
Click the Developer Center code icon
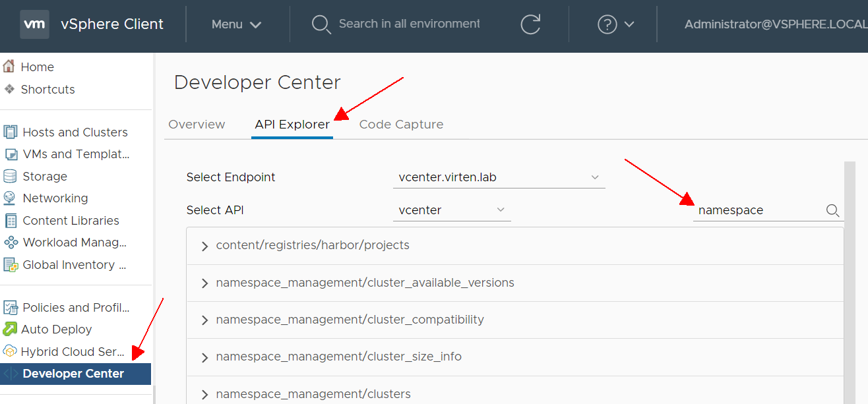point(11,374)
